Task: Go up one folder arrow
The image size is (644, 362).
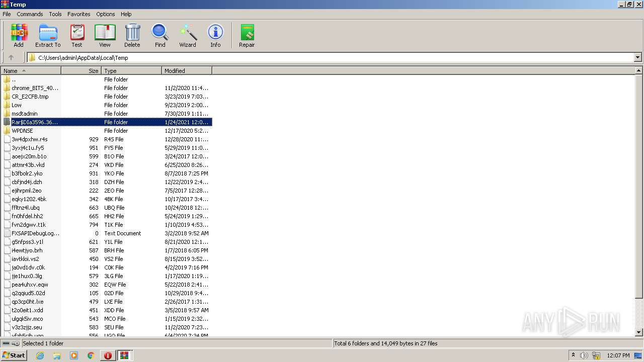Action: tap(11, 57)
